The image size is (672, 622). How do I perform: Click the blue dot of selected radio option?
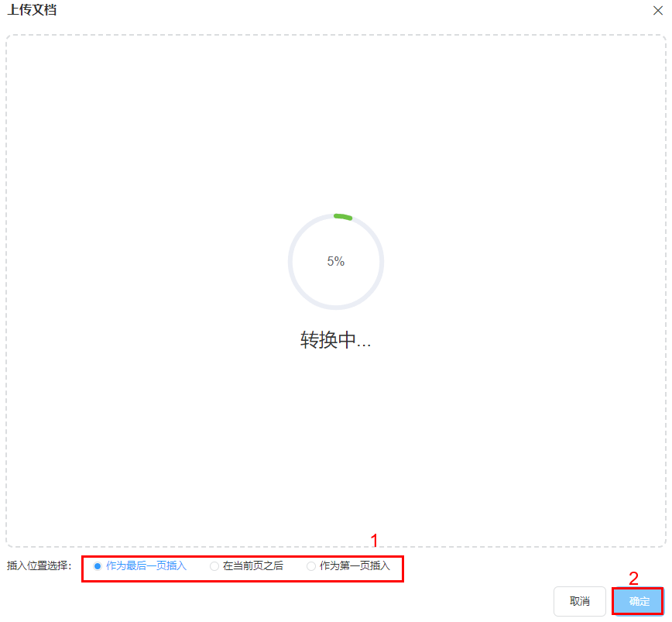tap(98, 566)
